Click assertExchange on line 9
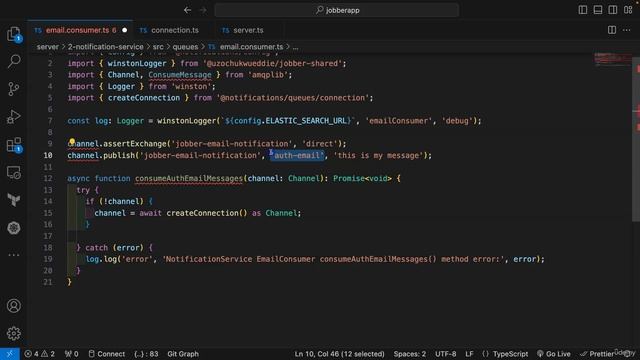 (x=134, y=144)
